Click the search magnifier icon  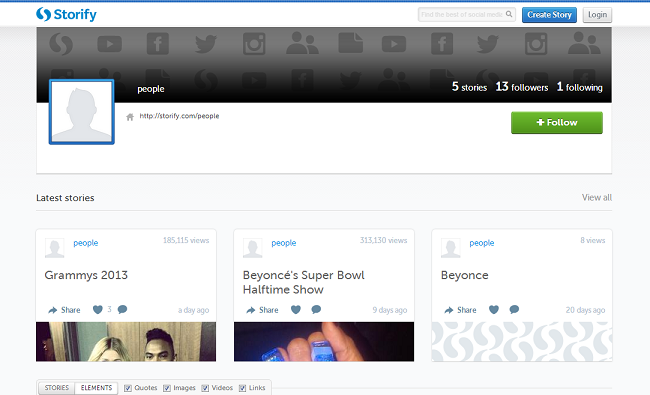pyautogui.click(x=509, y=14)
